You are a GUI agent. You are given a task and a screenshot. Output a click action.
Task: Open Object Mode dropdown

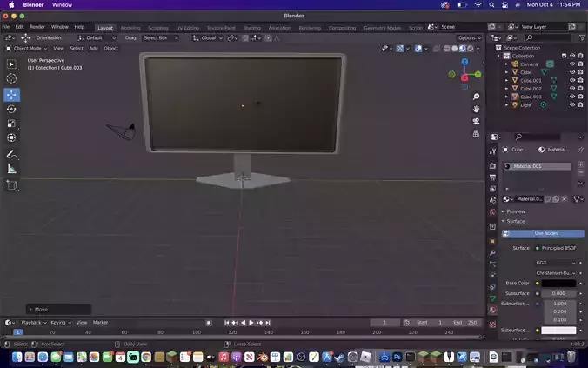[x=26, y=49]
